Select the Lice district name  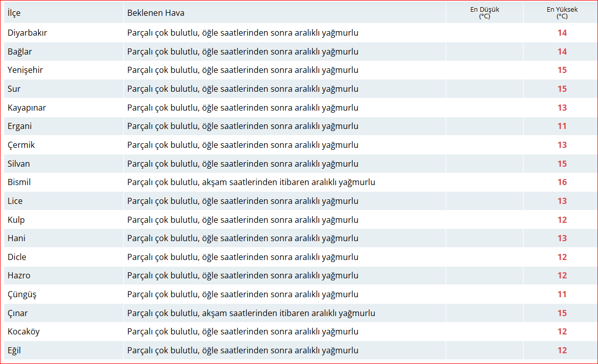[x=15, y=201]
